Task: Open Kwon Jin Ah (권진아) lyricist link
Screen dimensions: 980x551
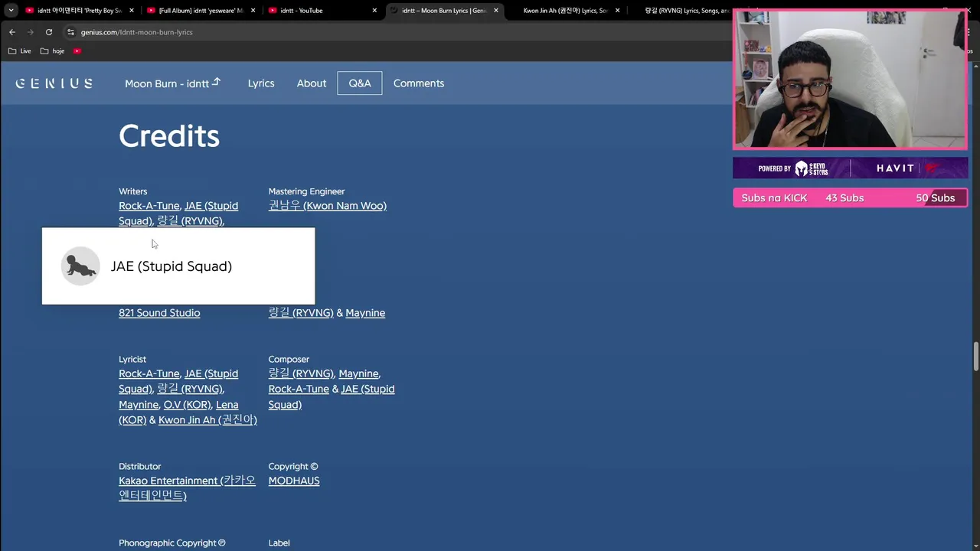Action: click(207, 420)
